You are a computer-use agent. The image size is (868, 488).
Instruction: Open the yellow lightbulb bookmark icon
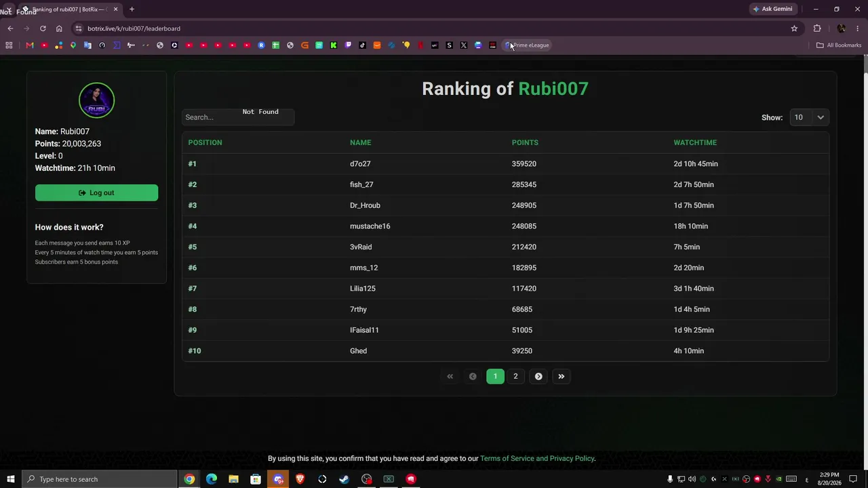tap(406, 45)
